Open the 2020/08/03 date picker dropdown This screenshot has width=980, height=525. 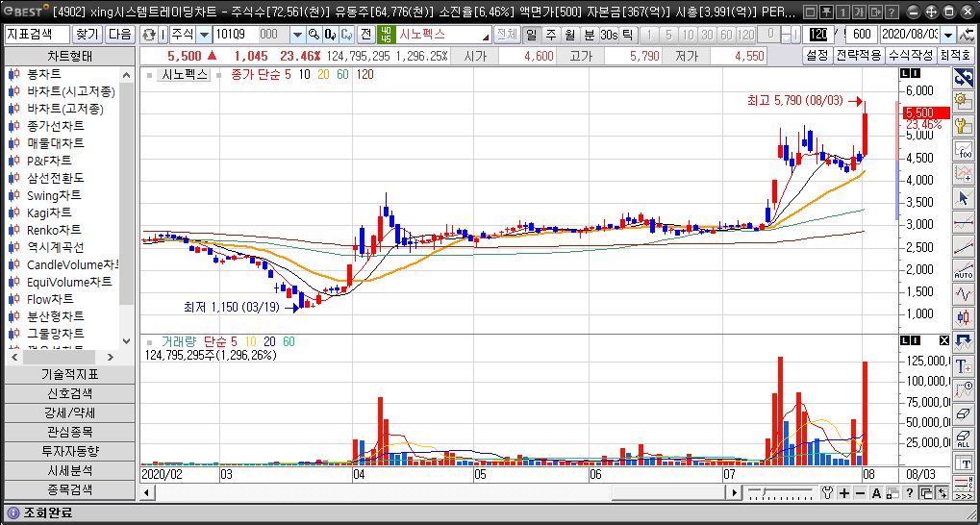point(949,35)
